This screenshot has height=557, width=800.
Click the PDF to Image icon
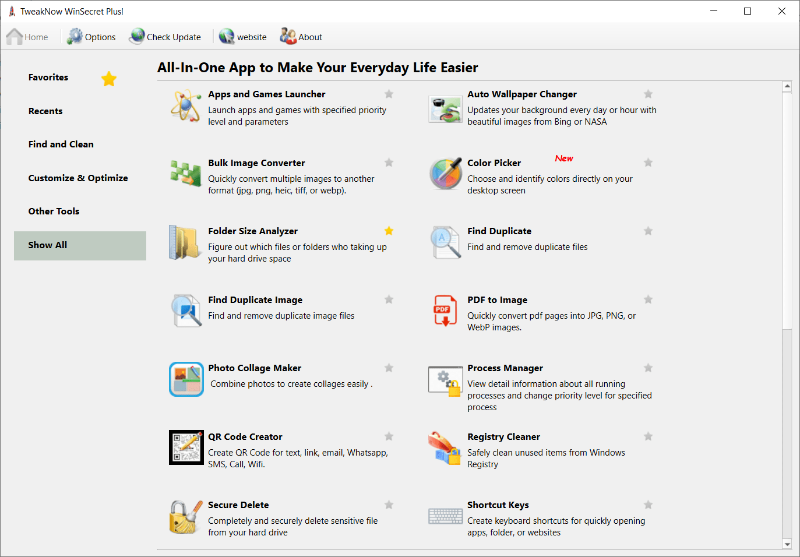coord(445,311)
